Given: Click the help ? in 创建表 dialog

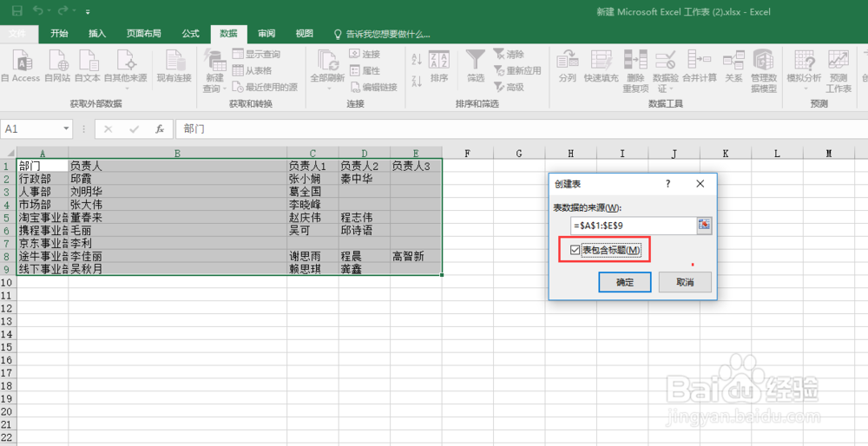Looking at the screenshot, I should point(668,184).
